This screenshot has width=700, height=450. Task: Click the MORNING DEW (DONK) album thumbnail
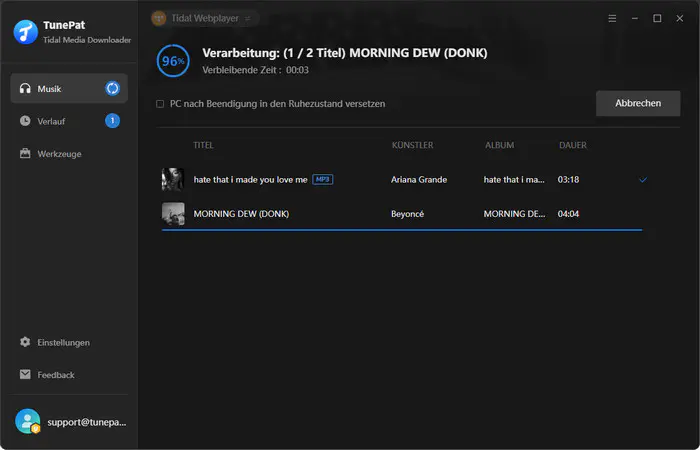point(173,214)
